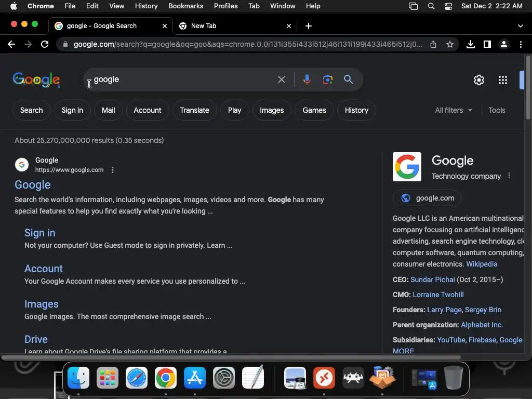Search by image with Lens icon

tap(327, 79)
